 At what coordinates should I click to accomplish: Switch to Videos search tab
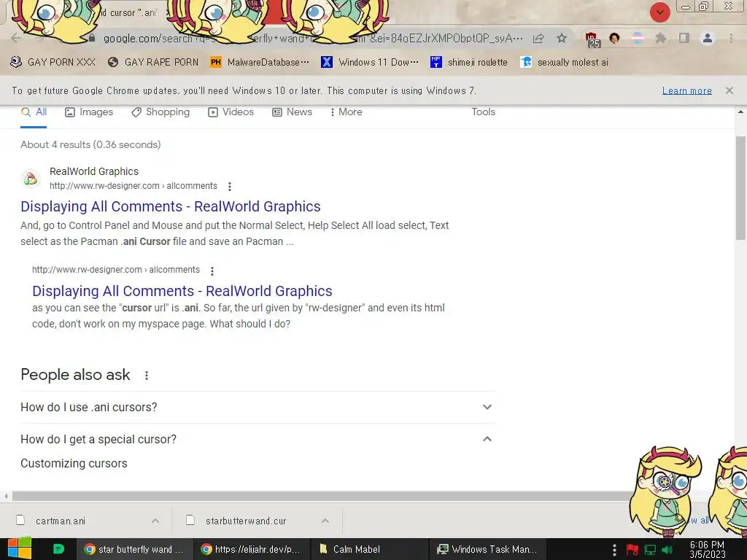point(231,112)
